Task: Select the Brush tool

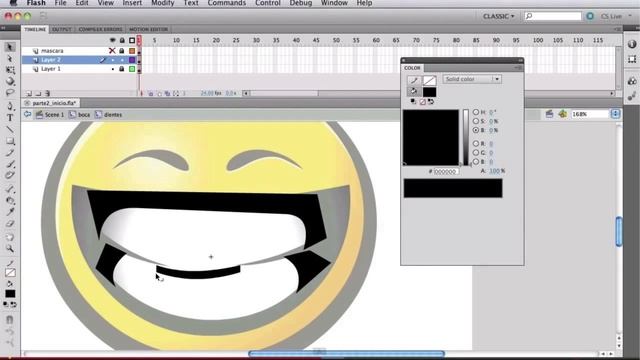Action: pos(10,164)
